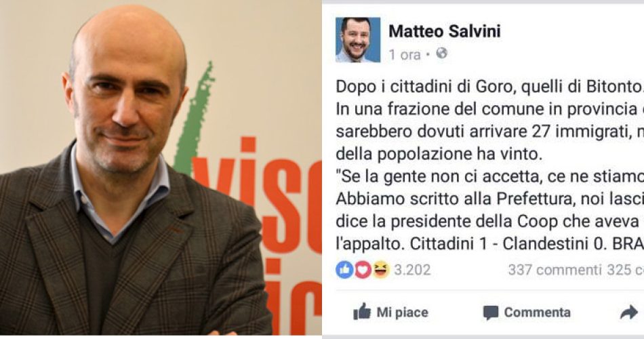644x339 pixels.
Task: Click the share arrow icon
Action: point(628,313)
